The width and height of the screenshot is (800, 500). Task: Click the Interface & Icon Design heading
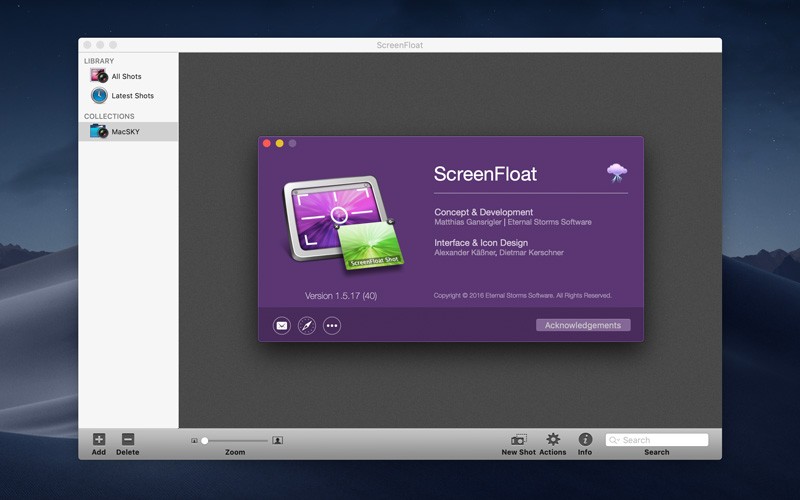[x=481, y=242]
